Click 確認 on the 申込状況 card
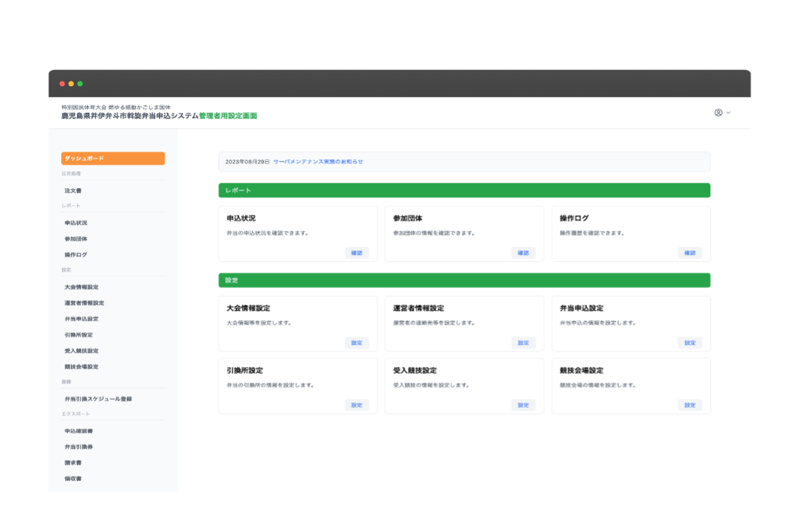 [x=357, y=252]
